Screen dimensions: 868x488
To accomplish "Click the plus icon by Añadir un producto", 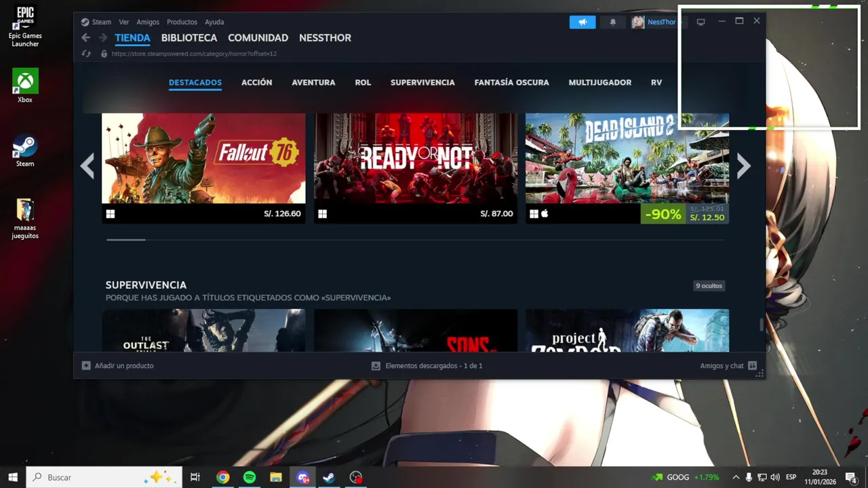I will point(86,365).
